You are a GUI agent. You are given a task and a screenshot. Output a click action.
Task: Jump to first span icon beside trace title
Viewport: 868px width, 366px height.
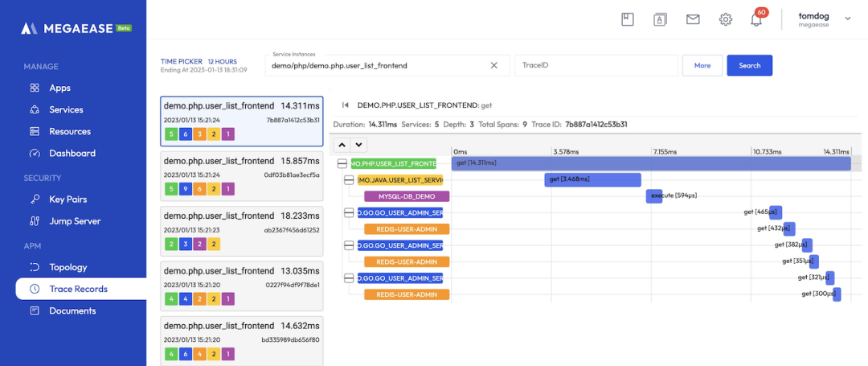[x=346, y=105]
